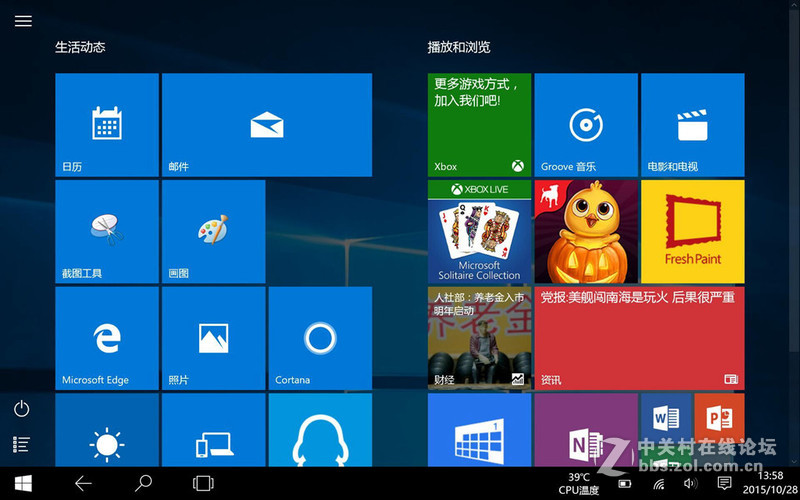Open the weather tile with sun icon

[x=107, y=430]
